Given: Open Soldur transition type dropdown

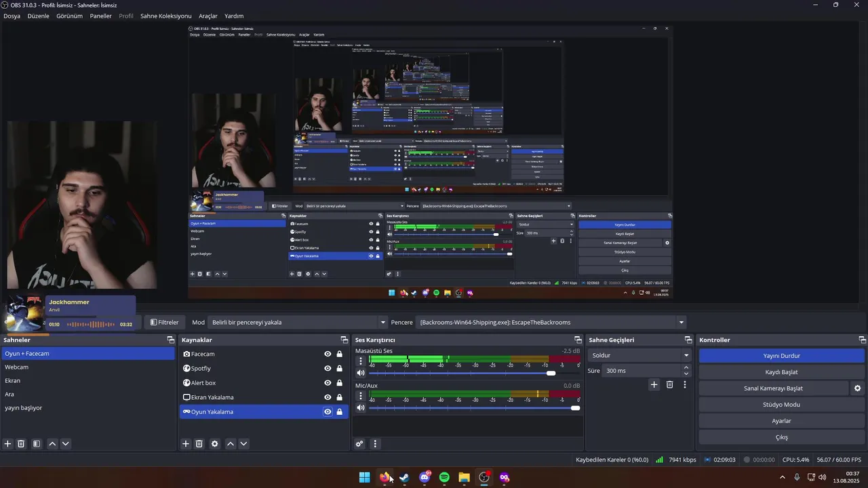Looking at the screenshot, I should [x=639, y=355].
